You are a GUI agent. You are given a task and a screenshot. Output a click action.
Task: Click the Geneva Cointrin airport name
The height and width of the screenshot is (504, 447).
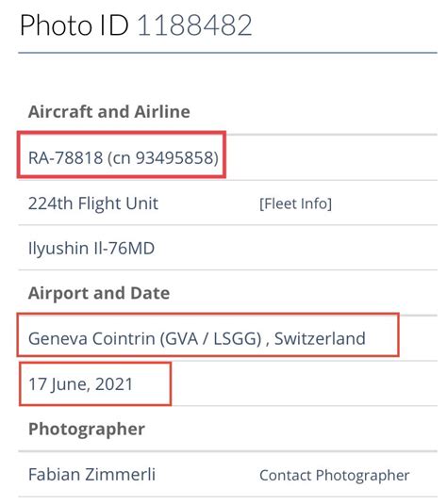(x=91, y=339)
